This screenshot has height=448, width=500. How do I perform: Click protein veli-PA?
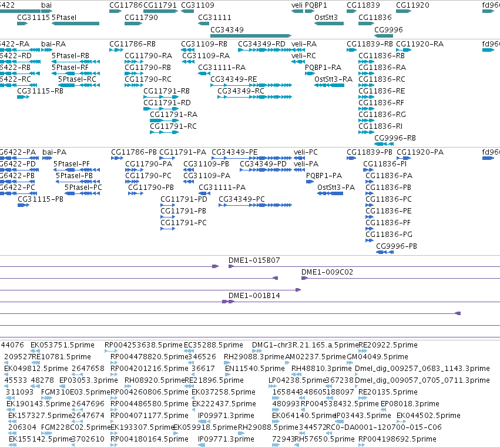[306, 163]
